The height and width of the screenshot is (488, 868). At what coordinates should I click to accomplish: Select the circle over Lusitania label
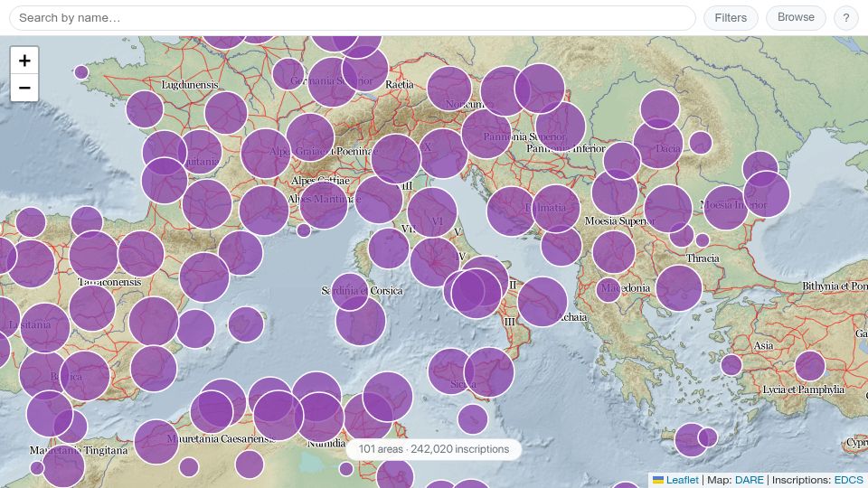[45, 328]
